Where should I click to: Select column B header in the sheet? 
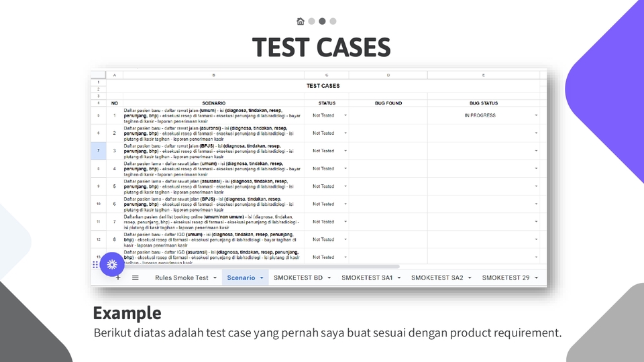point(213,75)
